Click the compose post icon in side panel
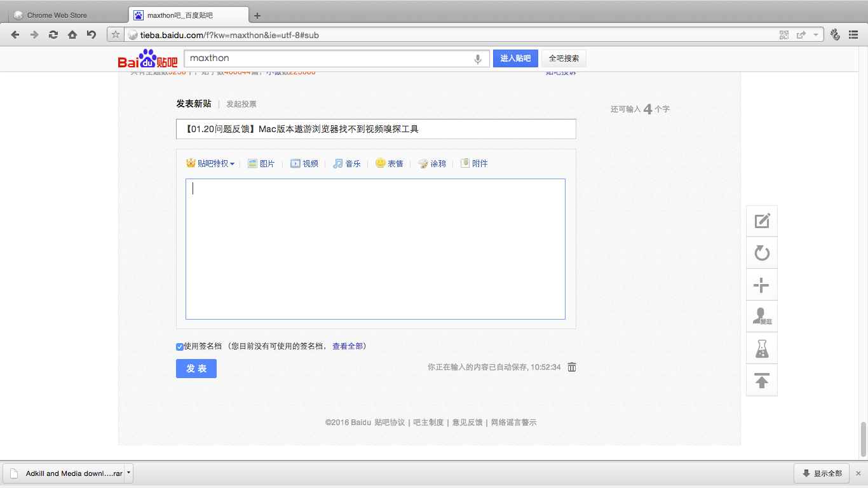Viewport: 868px width, 488px height. tap(762, 221)
